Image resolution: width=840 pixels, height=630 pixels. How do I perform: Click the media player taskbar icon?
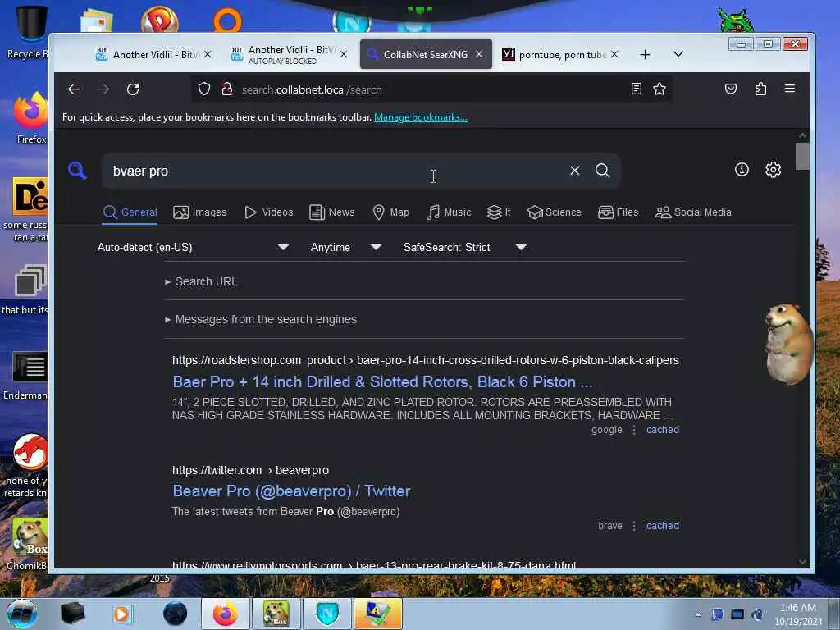click(x=121, y=614)
